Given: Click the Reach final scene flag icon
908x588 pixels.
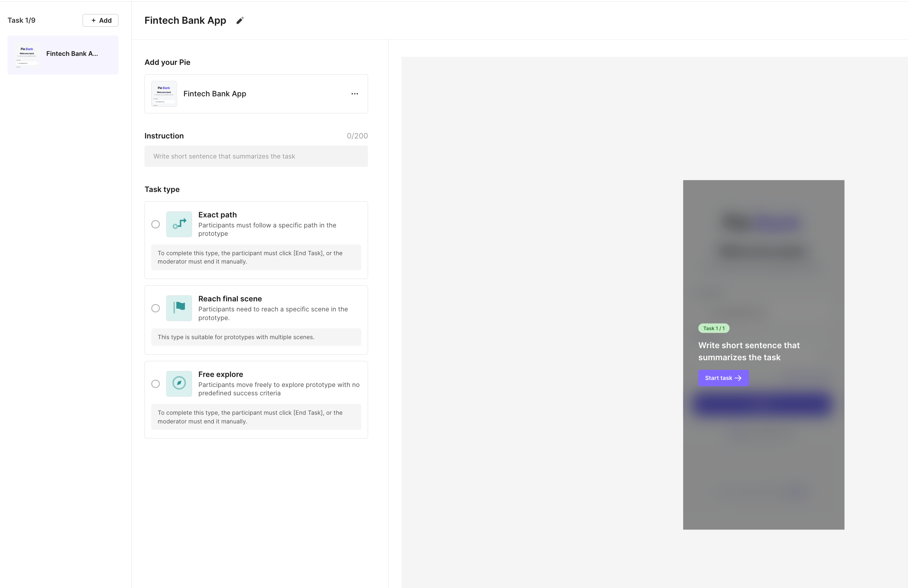Looking at the screenshot, I should point(179,308).
